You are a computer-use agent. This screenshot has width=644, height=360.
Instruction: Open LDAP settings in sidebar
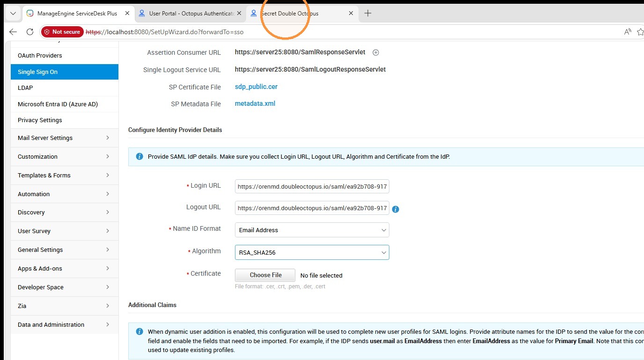(x=65, y=88)
